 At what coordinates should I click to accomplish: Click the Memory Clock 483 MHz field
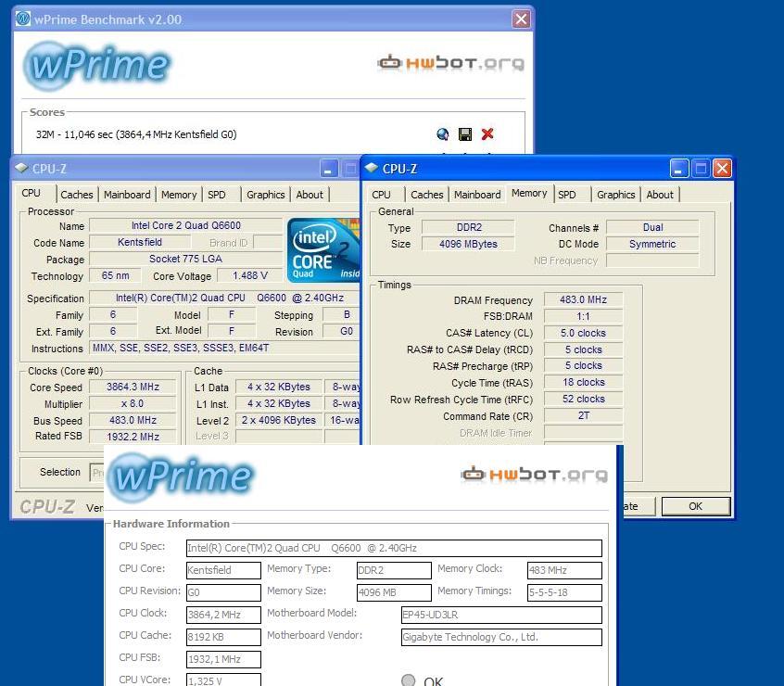pyautogui.click(x=564, y=570)
